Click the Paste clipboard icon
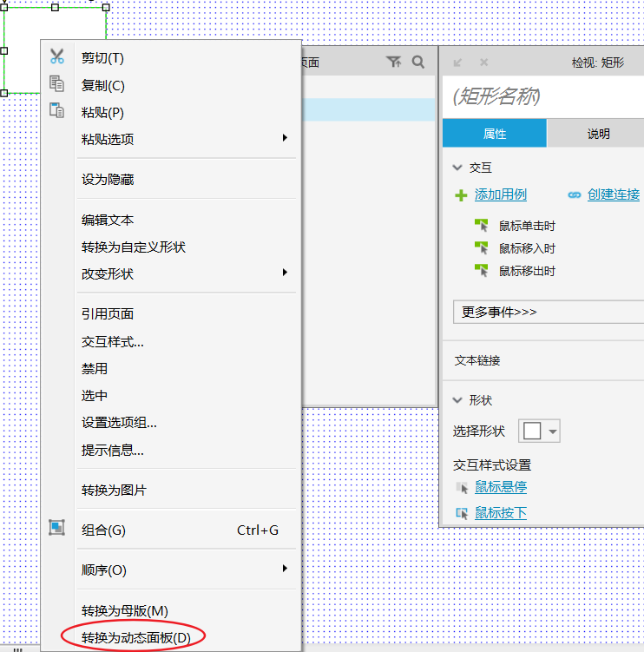 tap(57, 110)
